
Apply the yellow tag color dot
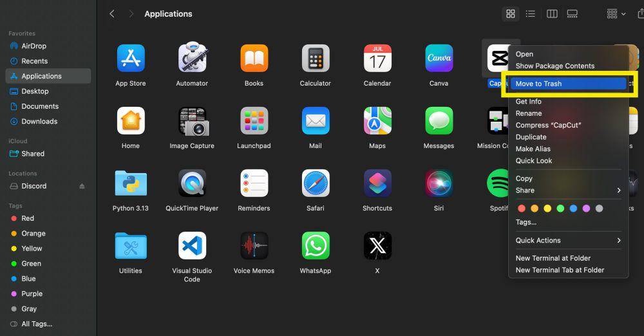tap(547, 209)
